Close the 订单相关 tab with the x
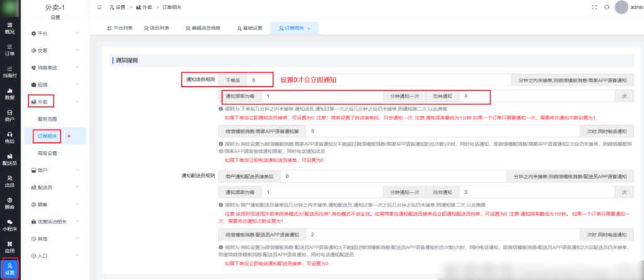The width and height of the screenshot is (644, 280). (x=309, y=28)
